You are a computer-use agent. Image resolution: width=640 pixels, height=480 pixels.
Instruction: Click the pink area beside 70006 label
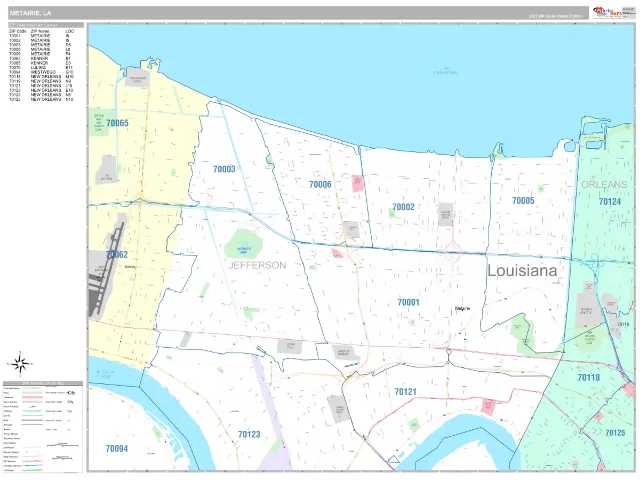click(358, 183)
